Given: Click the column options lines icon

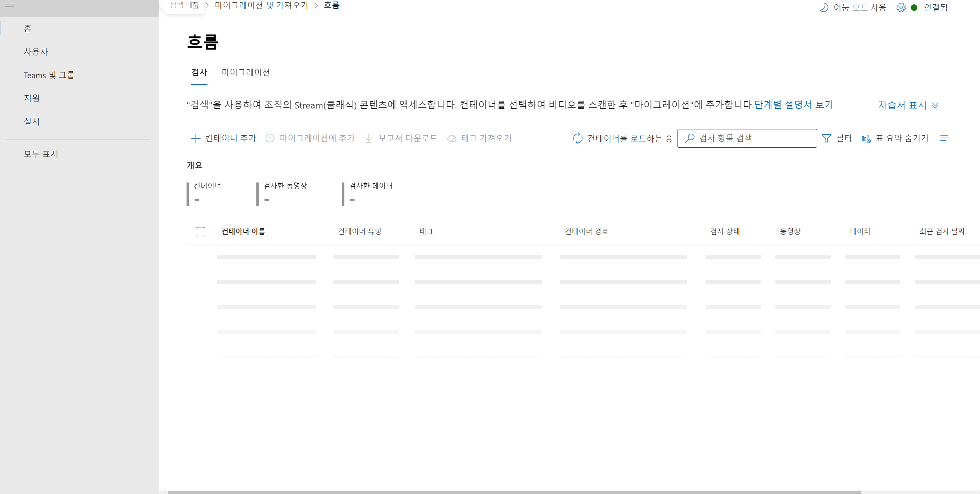Looking at the screenshot, I should pyautogui.click(x=945, y=138).
